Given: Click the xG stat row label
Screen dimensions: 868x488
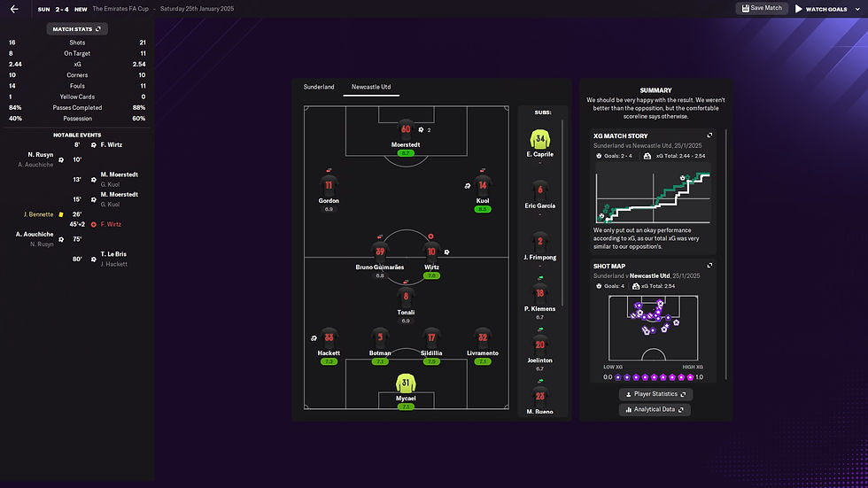Looking at the screenshot, I should click(77, 64).
